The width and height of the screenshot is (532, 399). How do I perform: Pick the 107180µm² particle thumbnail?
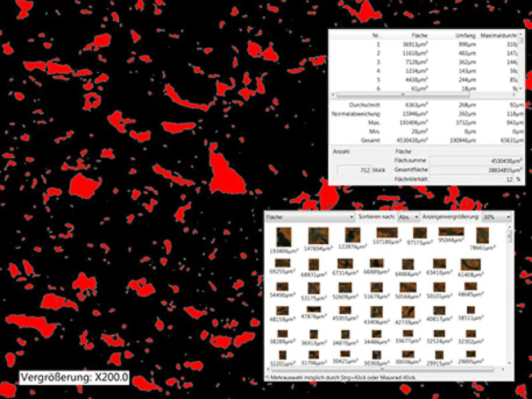[x=386, y=234]
